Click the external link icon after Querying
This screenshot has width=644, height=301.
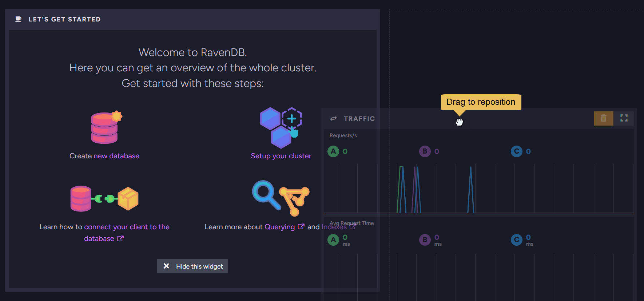coord(301,226)
